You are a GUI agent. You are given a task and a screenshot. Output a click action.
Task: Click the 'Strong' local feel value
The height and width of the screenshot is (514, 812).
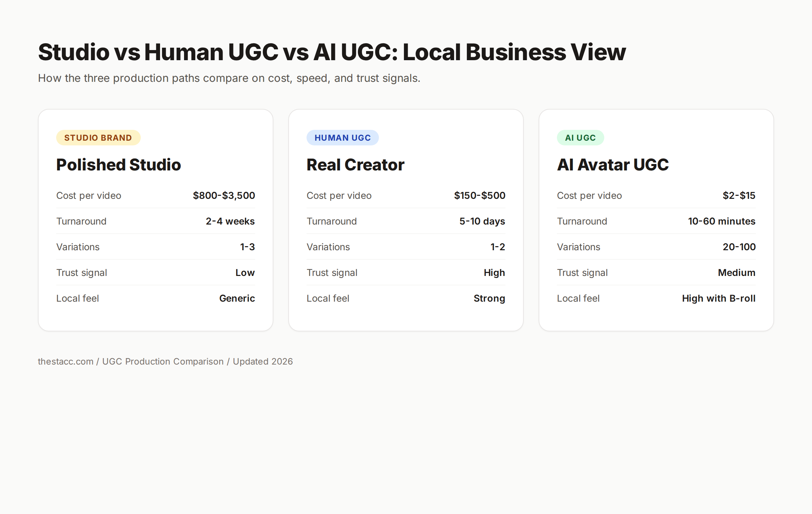click(x=489, y=298)
